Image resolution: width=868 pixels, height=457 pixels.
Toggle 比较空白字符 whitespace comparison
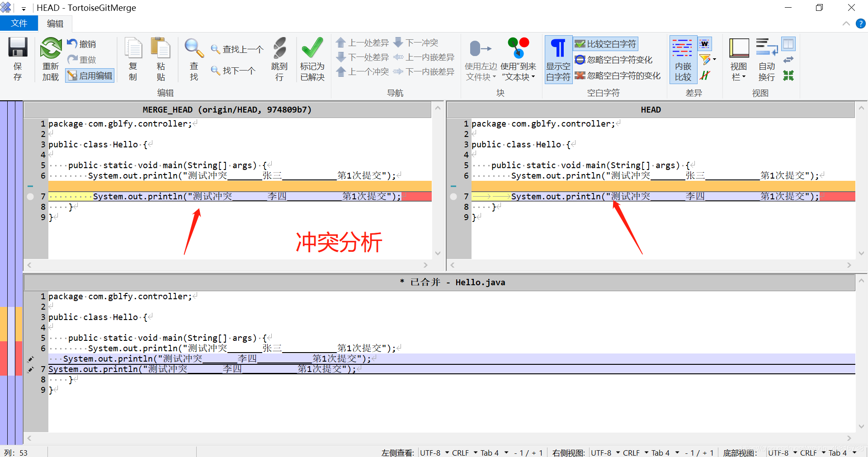coord(606,43)
